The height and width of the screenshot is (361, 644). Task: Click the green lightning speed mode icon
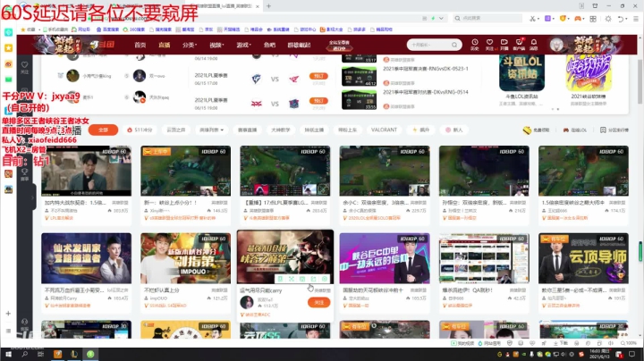[433, 19]
